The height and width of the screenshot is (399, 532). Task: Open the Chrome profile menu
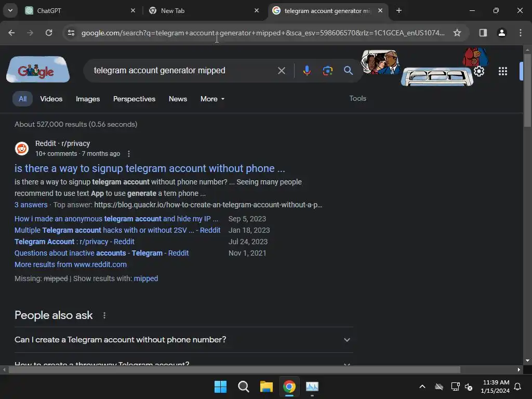point(502,33)
